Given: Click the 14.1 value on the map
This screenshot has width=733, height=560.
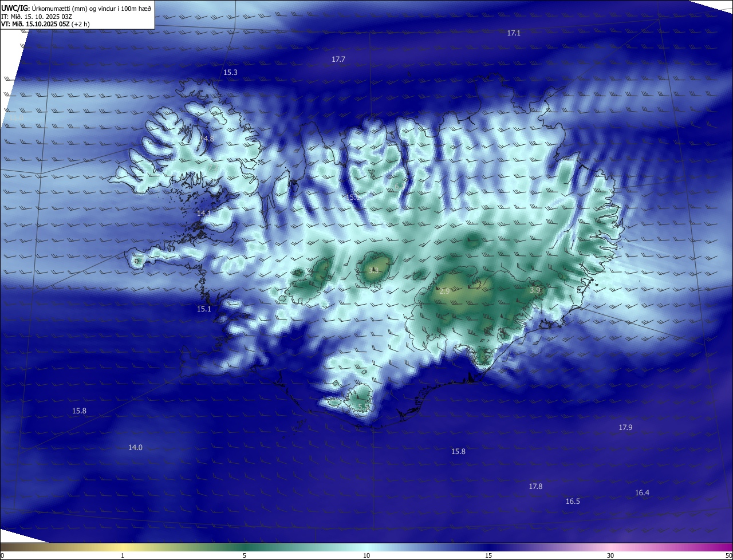Looking at the screenshot, I should pyautogui.click(x=204, y=213).
